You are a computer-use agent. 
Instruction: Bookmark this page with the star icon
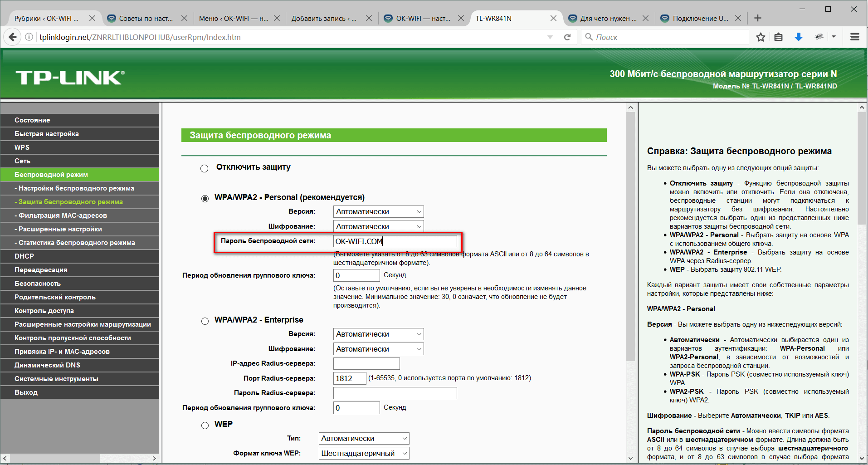(x=761, y=37)
